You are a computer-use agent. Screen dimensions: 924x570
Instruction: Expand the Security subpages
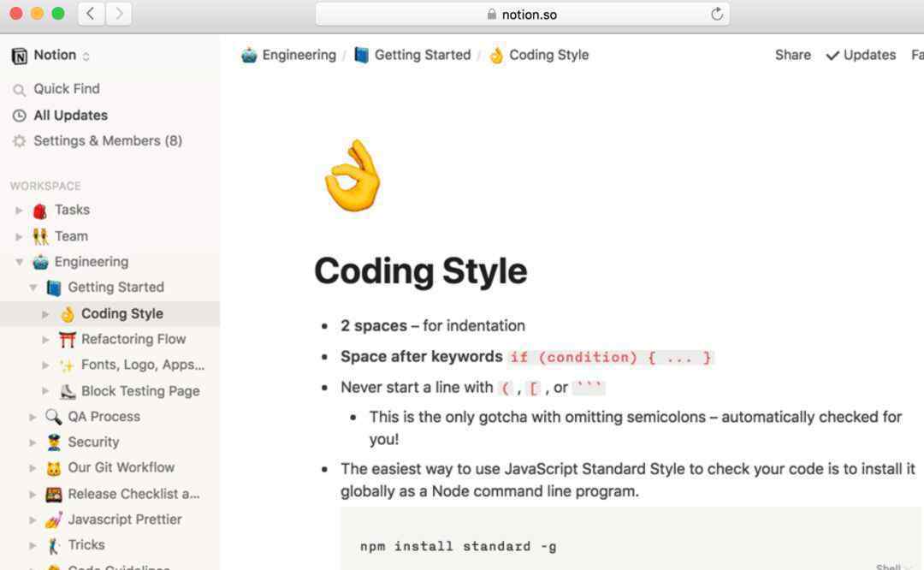coord(33,442)
